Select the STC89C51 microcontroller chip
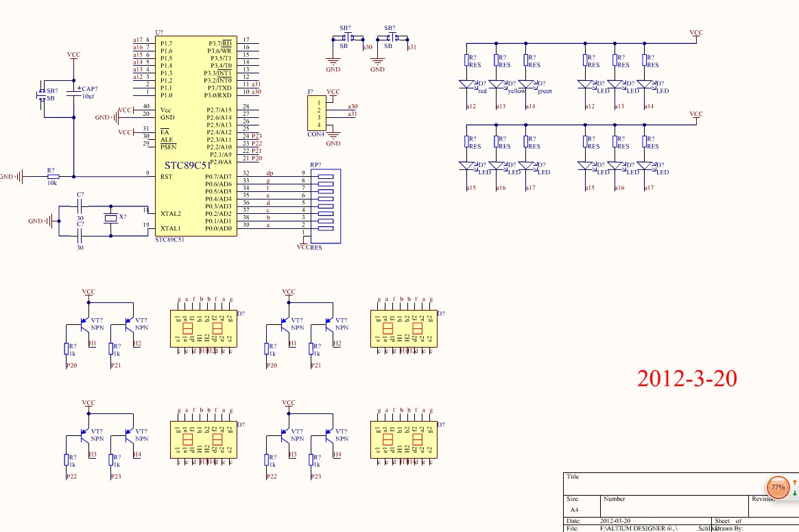The image size is (799, 532). pos(195,137)
